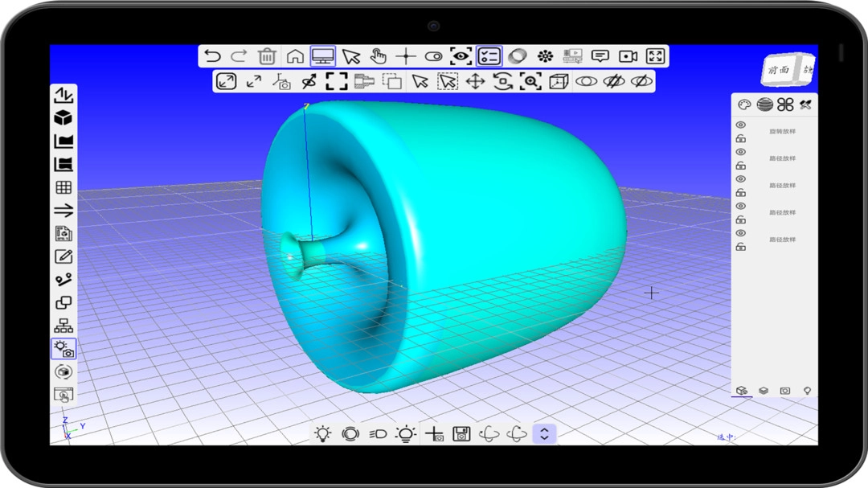Select the four-arrow move tool
This screenshot has height=488, width=868.
(x=475, y=81)
